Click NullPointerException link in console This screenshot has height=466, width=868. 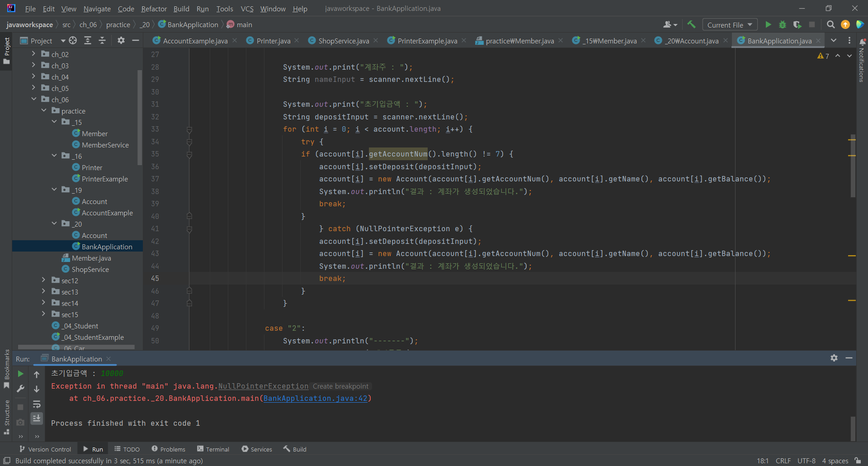[x=263, y=386]
